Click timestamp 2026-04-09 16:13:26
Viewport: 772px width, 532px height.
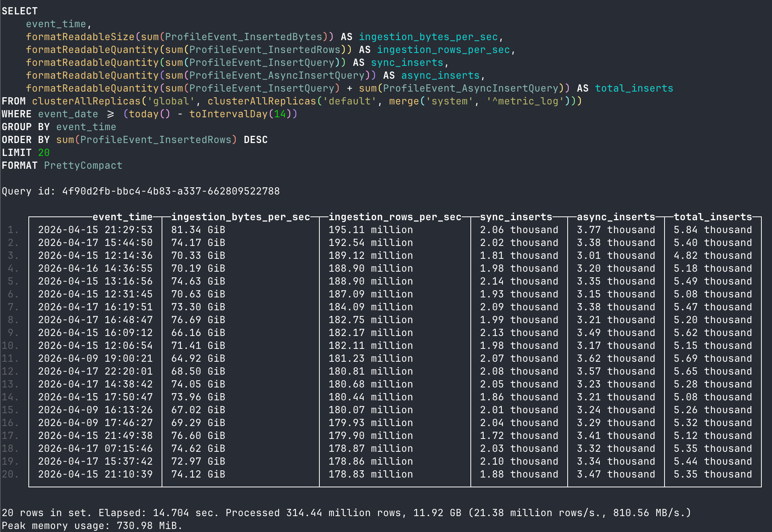[95, 410]
